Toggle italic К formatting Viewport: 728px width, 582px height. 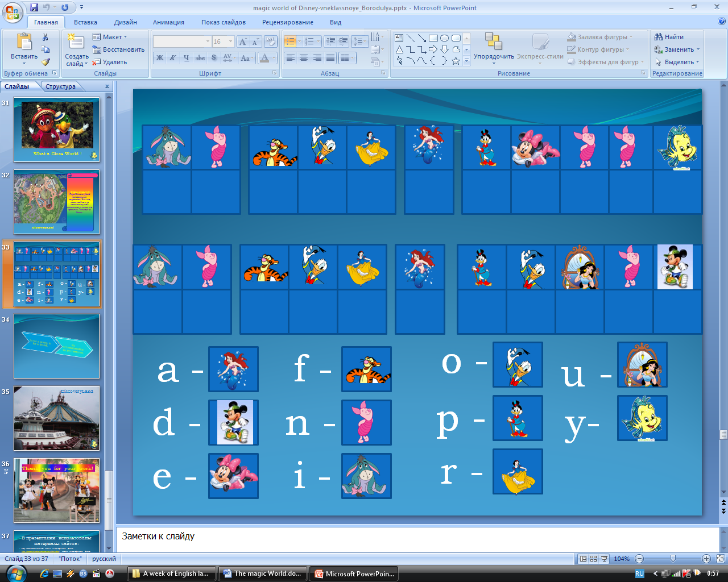pyautogui.click(x=173, y=58)
